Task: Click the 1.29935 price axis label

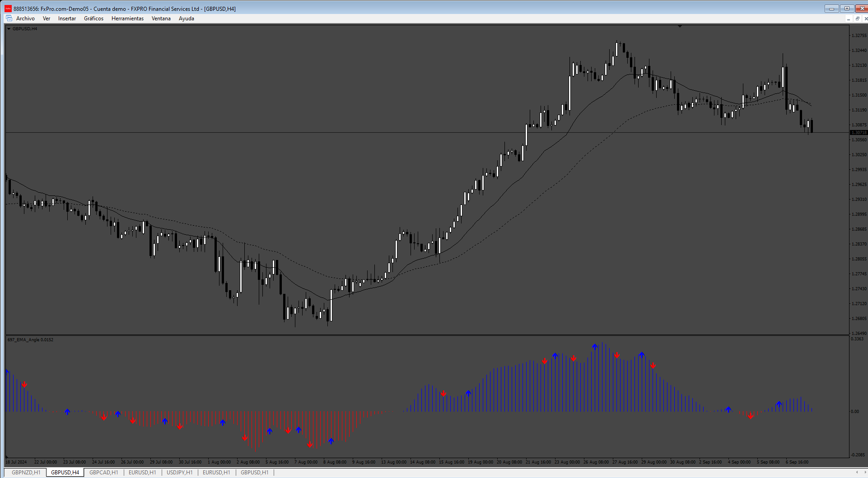Action: pyautogui.click(x=859, y=170)
